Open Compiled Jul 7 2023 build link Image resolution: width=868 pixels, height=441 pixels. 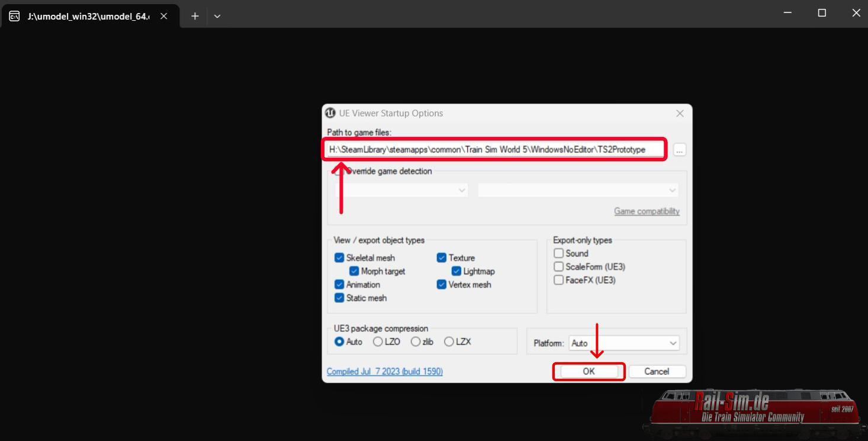pos(385,372)
